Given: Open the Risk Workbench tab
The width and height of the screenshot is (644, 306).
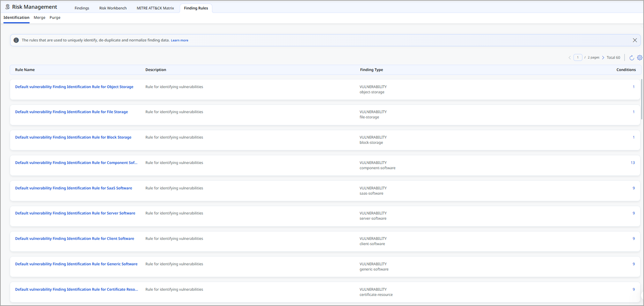Looking at the screenshot, I should 113,8.
